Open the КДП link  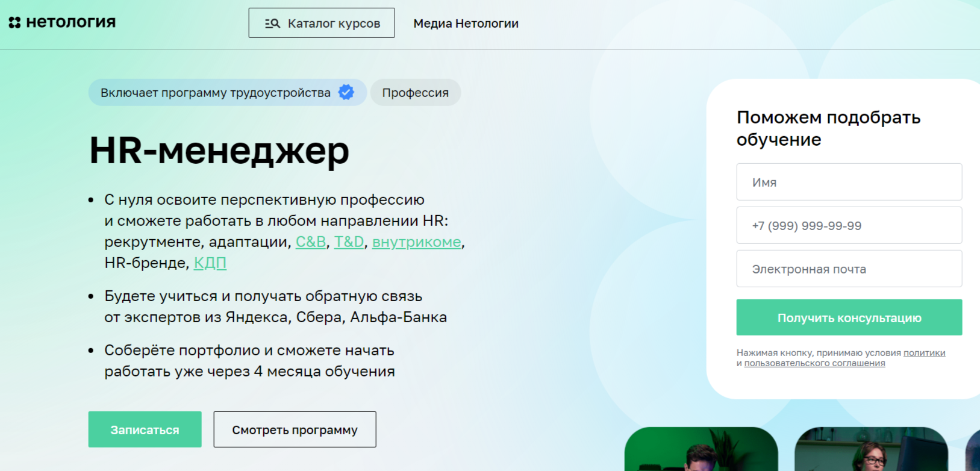click(x=210, y=263)
